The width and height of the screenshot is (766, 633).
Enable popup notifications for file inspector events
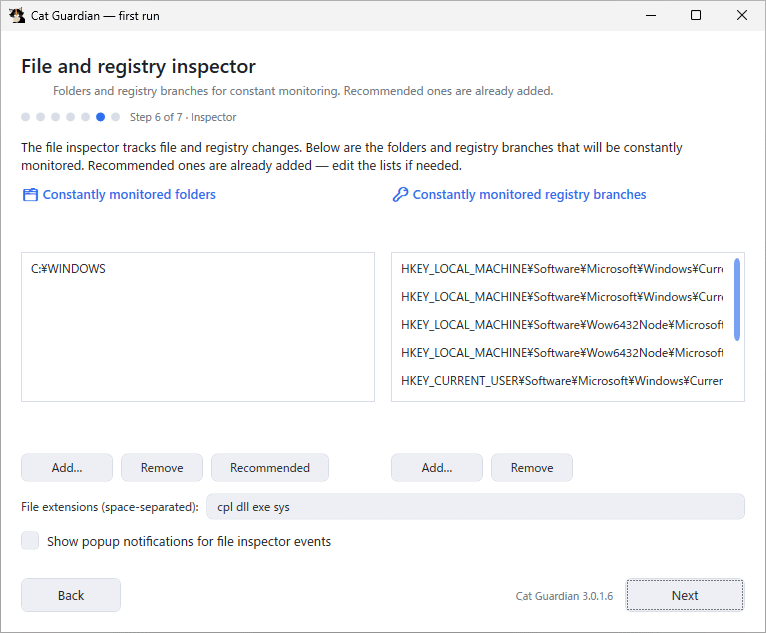(x=30, y=541)
